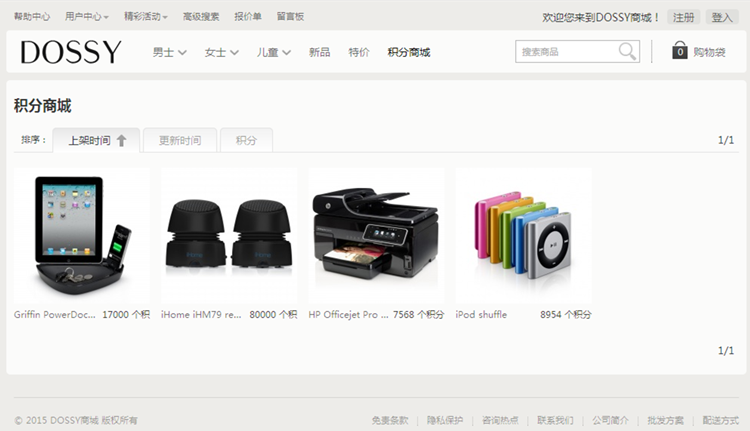Sort by 更新时间 tab
This screenshot has width=750, height=431.
click(180, 140)
